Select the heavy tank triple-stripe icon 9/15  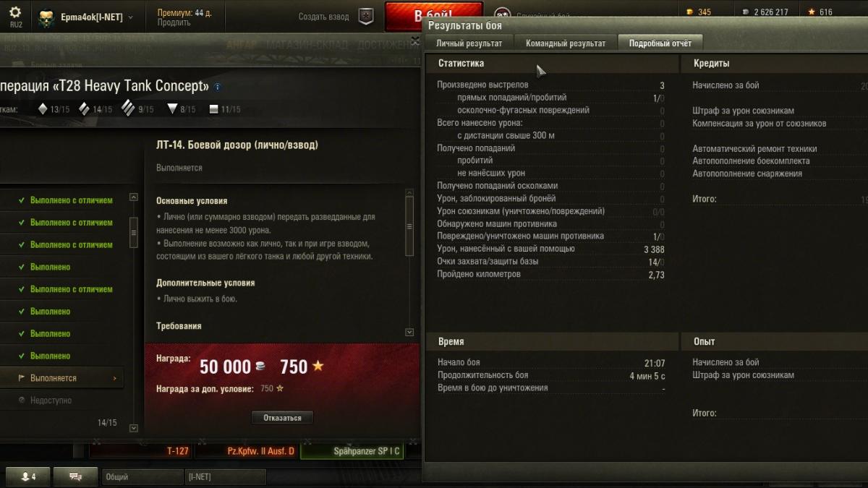pyautogui.click(x=128, y=108)
